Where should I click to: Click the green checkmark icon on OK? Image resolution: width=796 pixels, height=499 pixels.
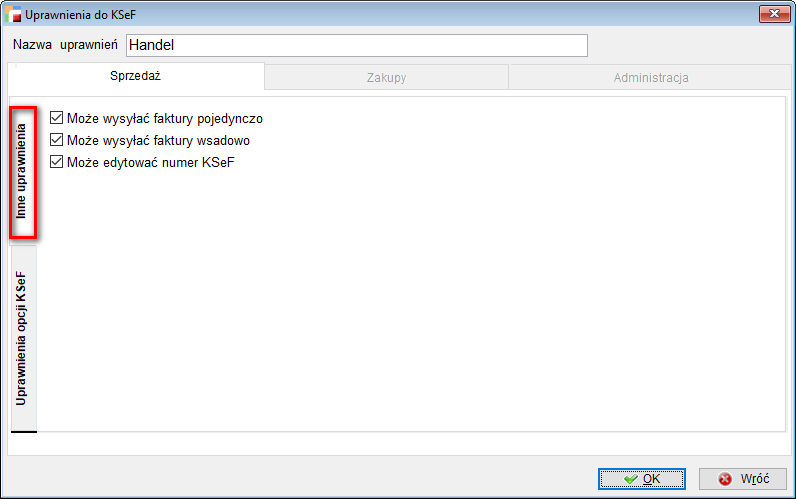[630, 479]
